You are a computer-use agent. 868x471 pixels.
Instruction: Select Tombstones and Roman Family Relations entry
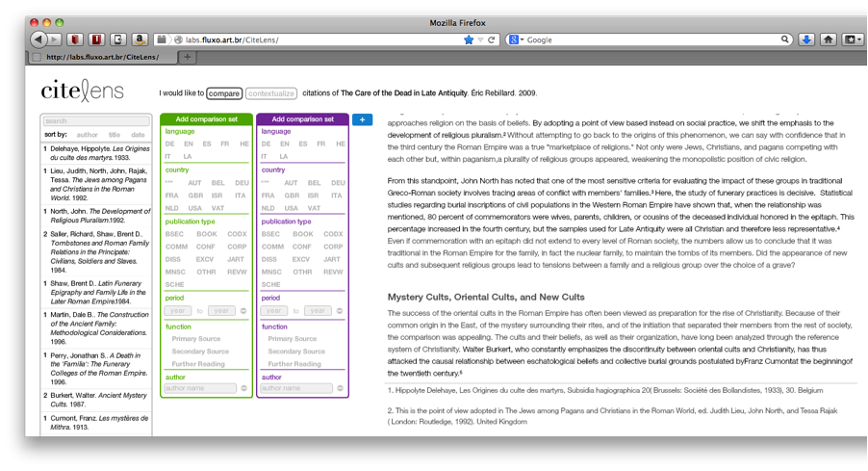point(96,252)
